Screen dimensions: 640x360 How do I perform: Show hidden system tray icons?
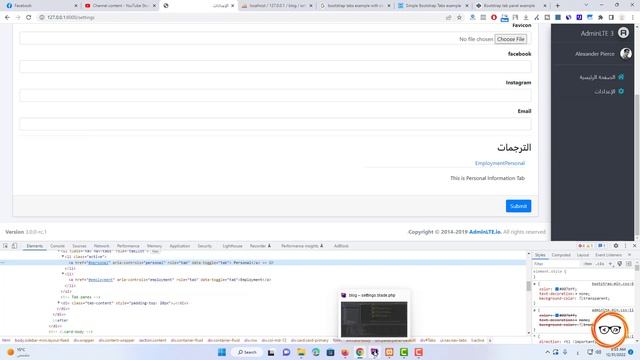click(547, 352)
